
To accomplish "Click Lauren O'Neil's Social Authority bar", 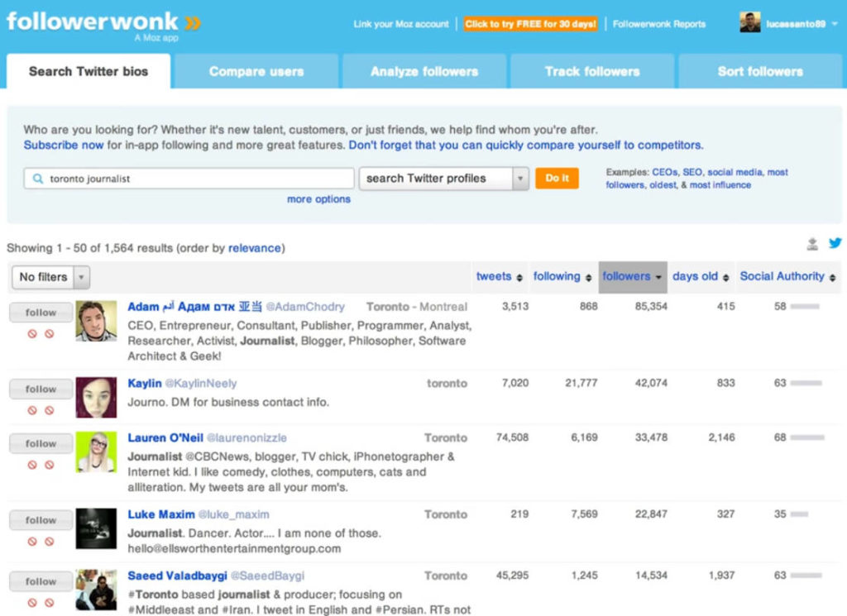I will tap(807, 437).
